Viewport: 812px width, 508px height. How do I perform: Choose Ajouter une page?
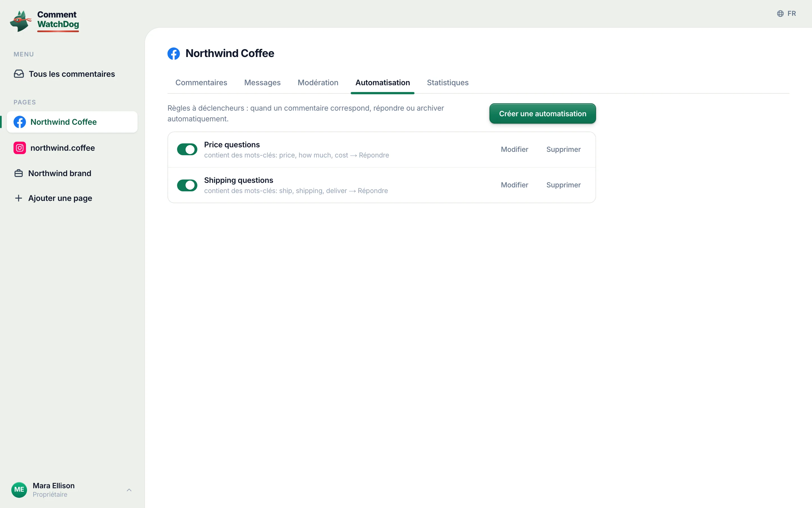[x=72, y=198]
